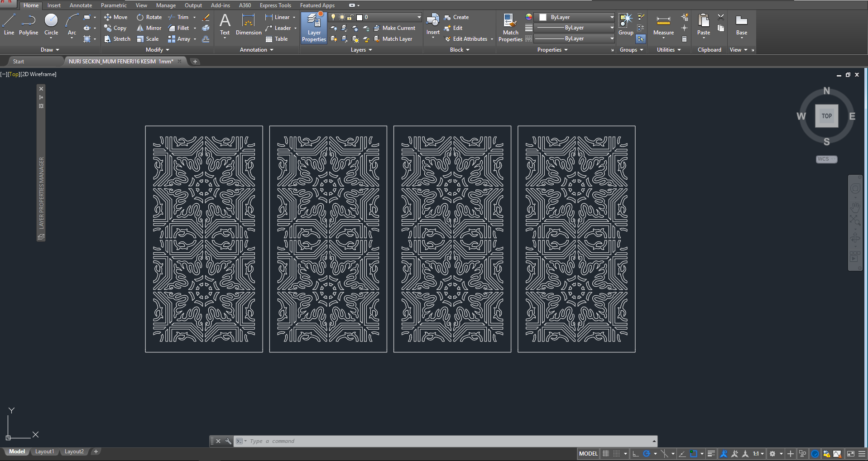Activate the Mirror command
868x461 pixels.
pyautogui.click(x=149, y=28)
